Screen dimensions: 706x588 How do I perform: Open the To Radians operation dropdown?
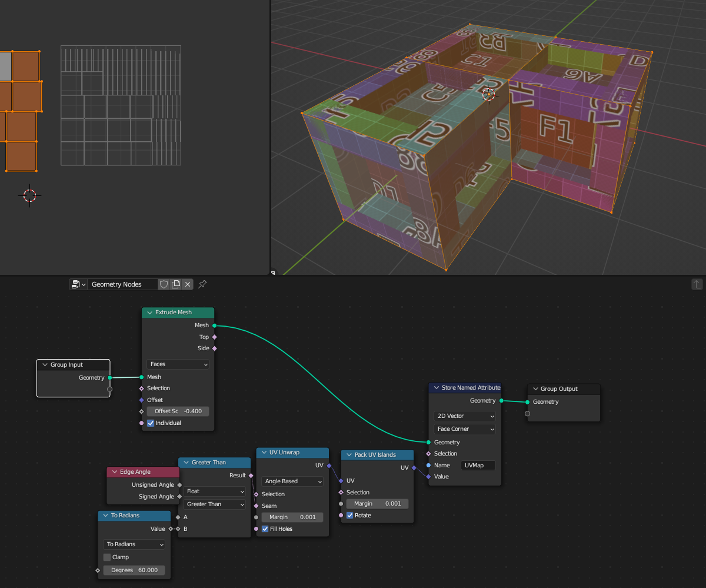tap(135, 544)
